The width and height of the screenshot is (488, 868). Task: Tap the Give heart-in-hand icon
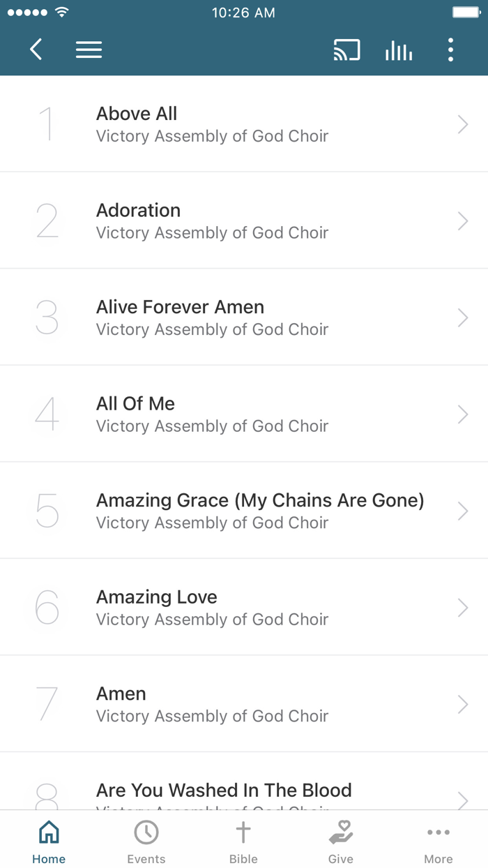(x=341, y=832)
